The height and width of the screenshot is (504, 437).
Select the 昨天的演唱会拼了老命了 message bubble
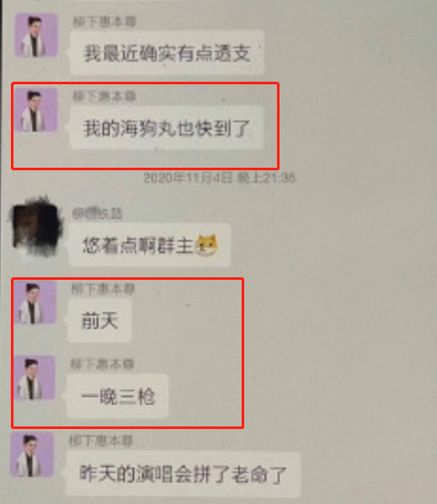(x=183, y=474)
